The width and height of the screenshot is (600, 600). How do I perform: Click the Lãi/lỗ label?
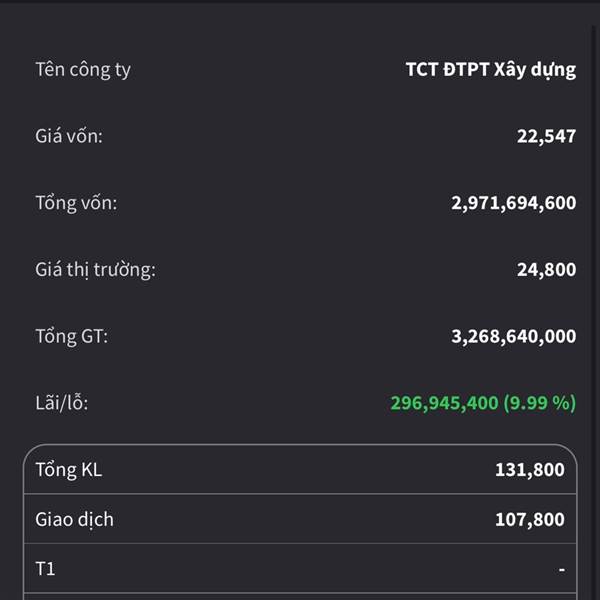pos(62,403)
